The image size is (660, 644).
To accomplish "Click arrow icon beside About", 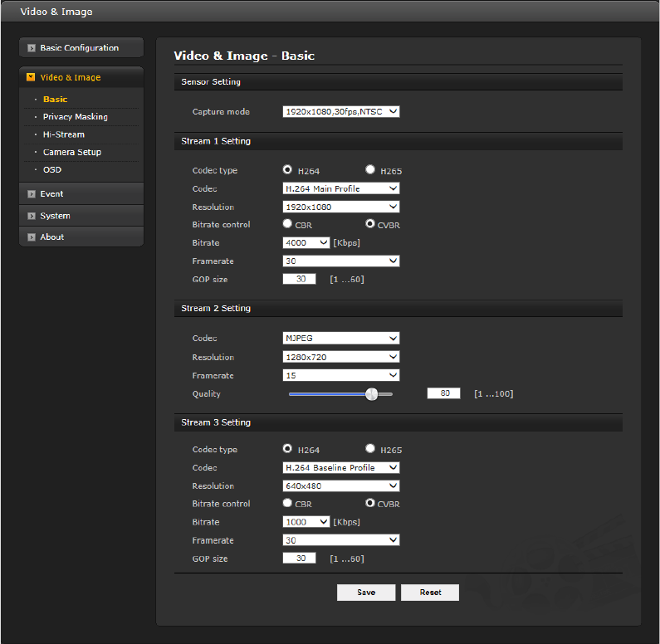I will (32, 237).
